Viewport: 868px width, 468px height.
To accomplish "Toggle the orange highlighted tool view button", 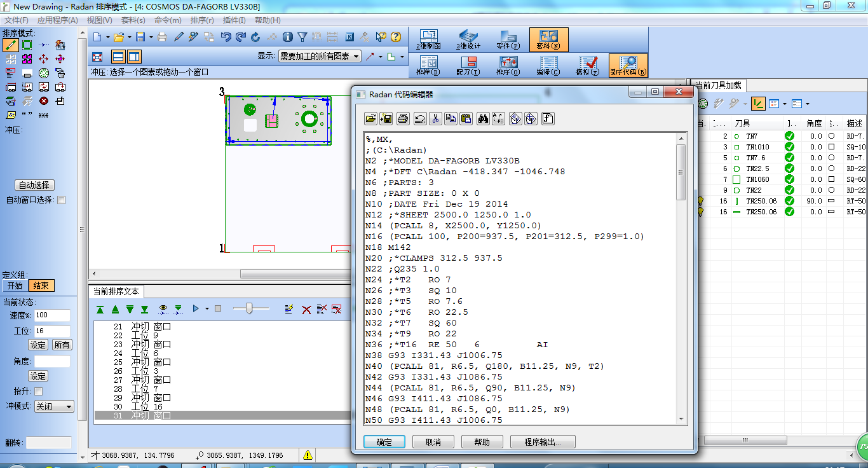I will (757, 104).
